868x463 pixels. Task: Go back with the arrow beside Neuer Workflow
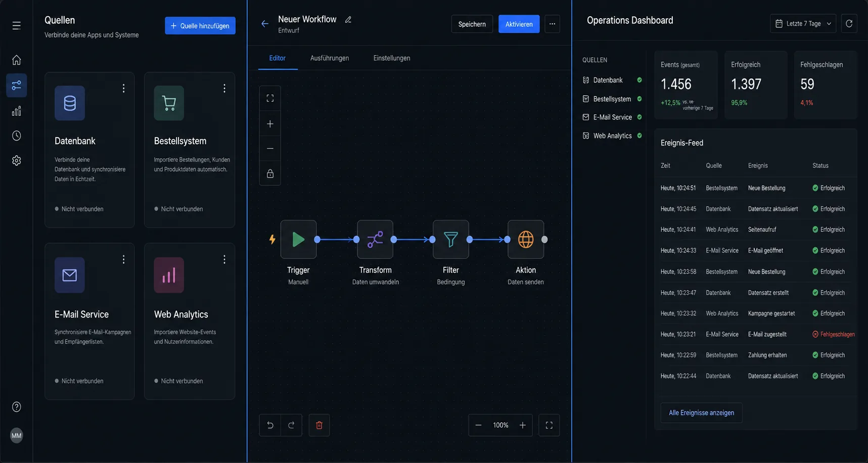264,24
